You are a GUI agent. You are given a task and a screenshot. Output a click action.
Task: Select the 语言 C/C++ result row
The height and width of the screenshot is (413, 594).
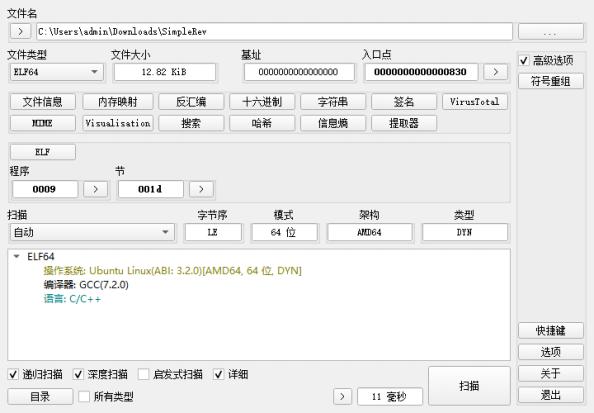72,299
